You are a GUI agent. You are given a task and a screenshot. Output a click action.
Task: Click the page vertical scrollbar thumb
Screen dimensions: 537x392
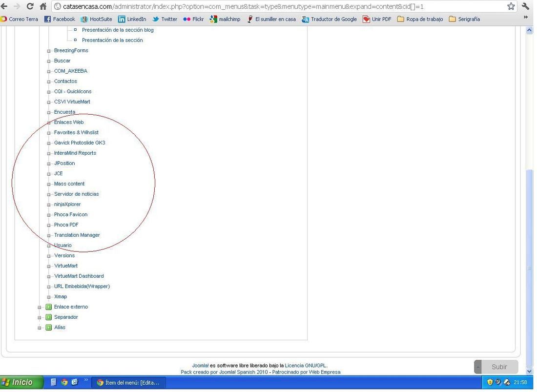point(530,268)
